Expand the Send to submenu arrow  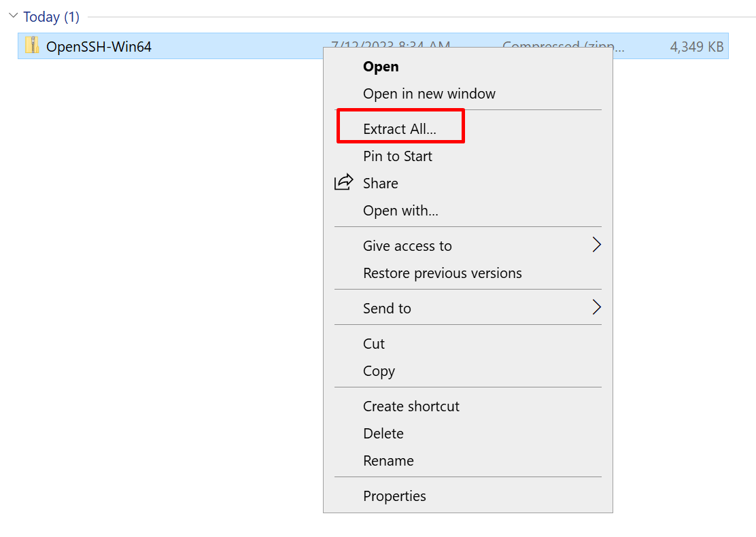(597, 307)
